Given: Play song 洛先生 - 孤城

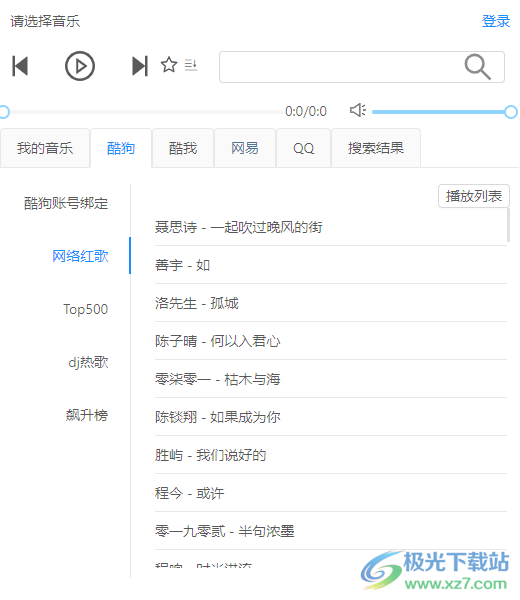Looking at the screenshot, I should pos(331,303).
